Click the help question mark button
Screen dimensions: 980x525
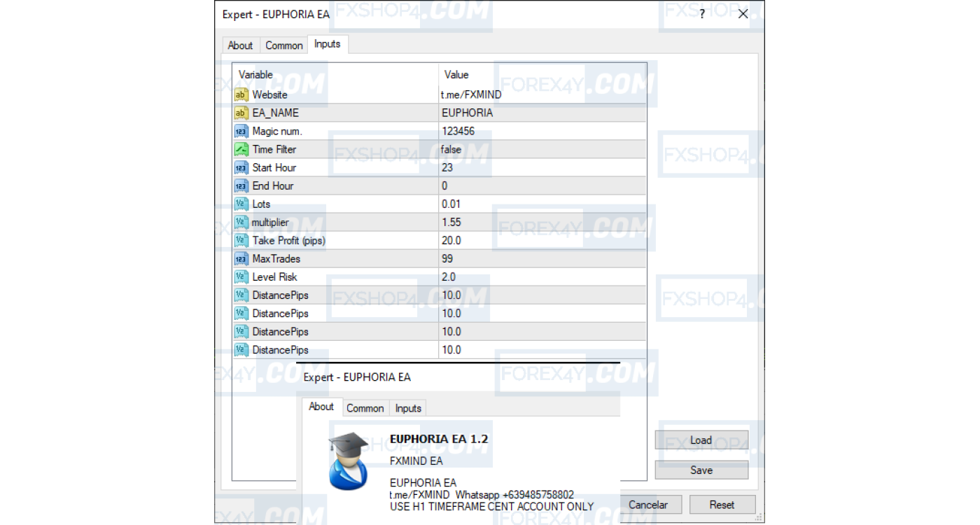[x=702, y=14]
